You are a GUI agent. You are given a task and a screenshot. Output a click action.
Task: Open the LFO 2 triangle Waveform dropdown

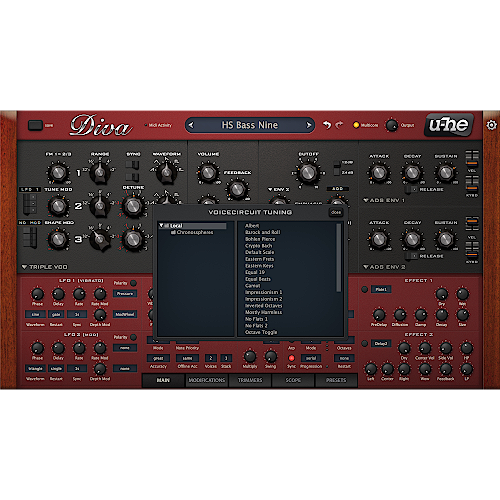click(35, 369)
